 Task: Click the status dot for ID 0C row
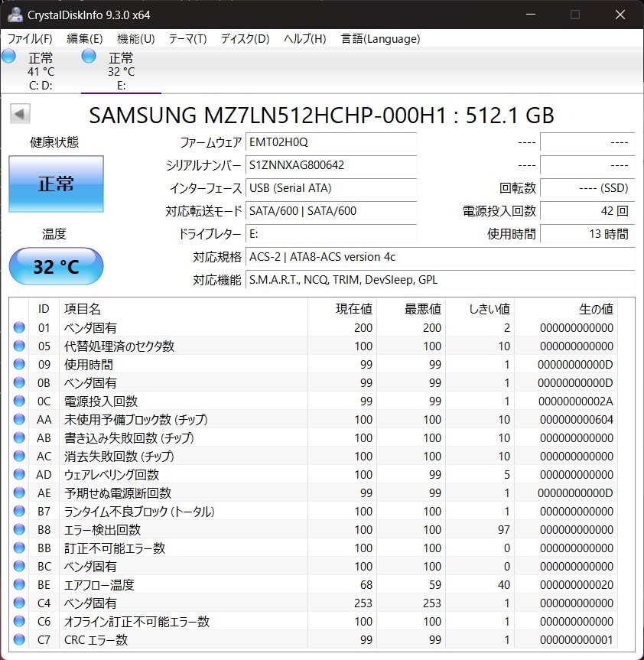pos(19,402)
